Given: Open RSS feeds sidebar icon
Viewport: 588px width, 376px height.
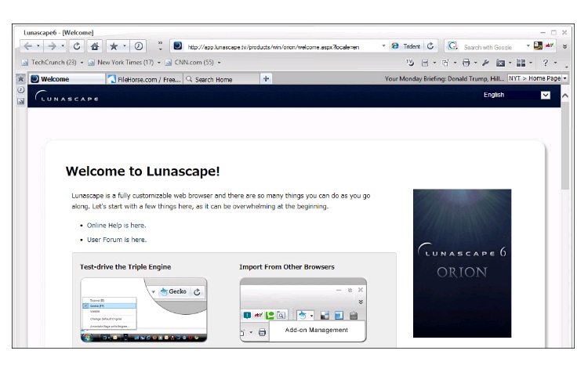Looking at the screenshot, I should 21,101.
